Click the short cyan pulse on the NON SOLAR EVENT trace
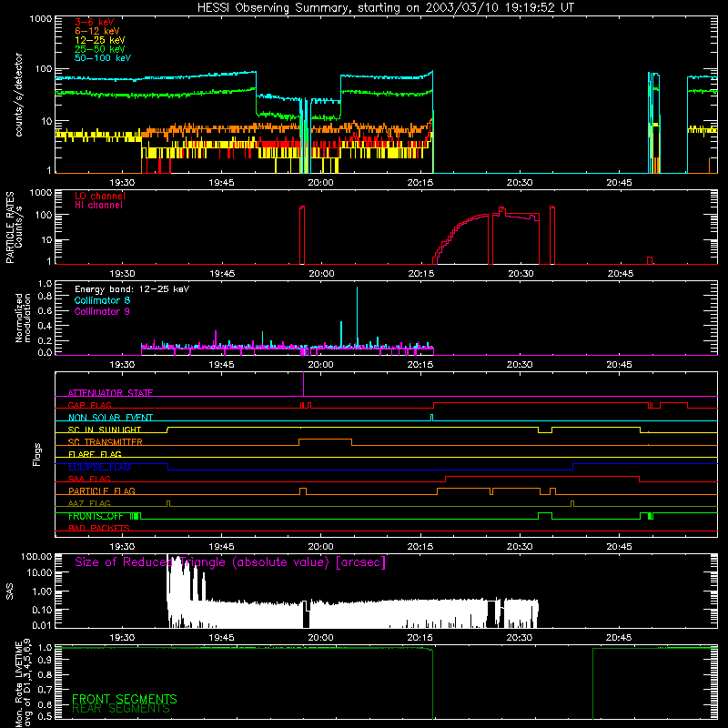Image resolution: width=728 pixels, height=728 pixels. click(431, 418)
